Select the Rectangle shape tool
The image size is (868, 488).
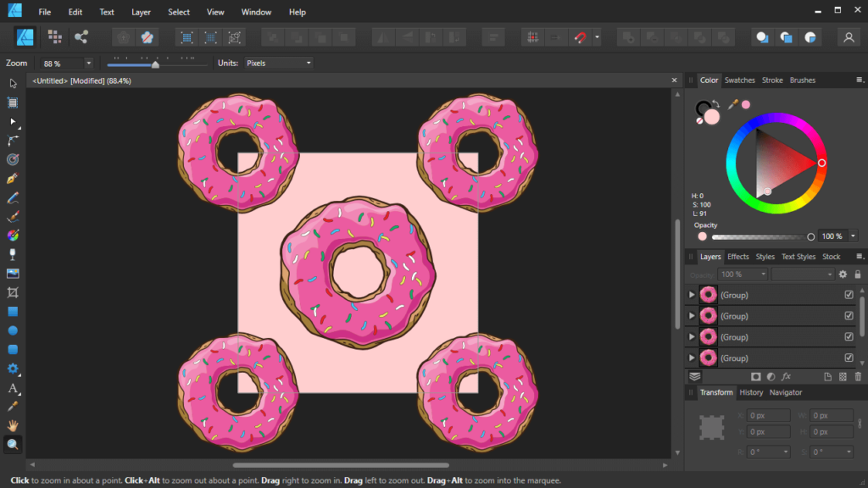(x=13, y=312)
